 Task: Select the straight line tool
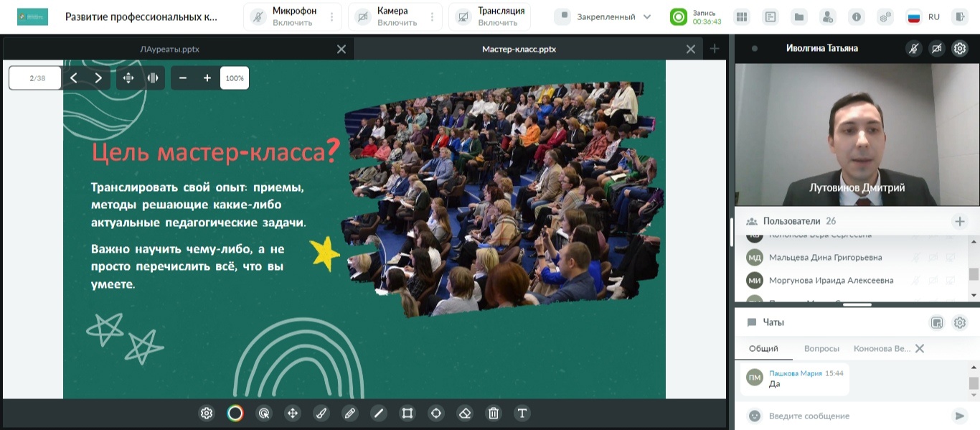tap(379, 413)
